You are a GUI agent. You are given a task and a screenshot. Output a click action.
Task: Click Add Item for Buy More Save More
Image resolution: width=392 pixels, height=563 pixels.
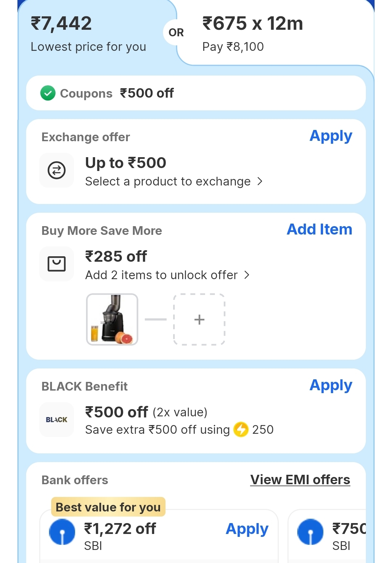319,229
